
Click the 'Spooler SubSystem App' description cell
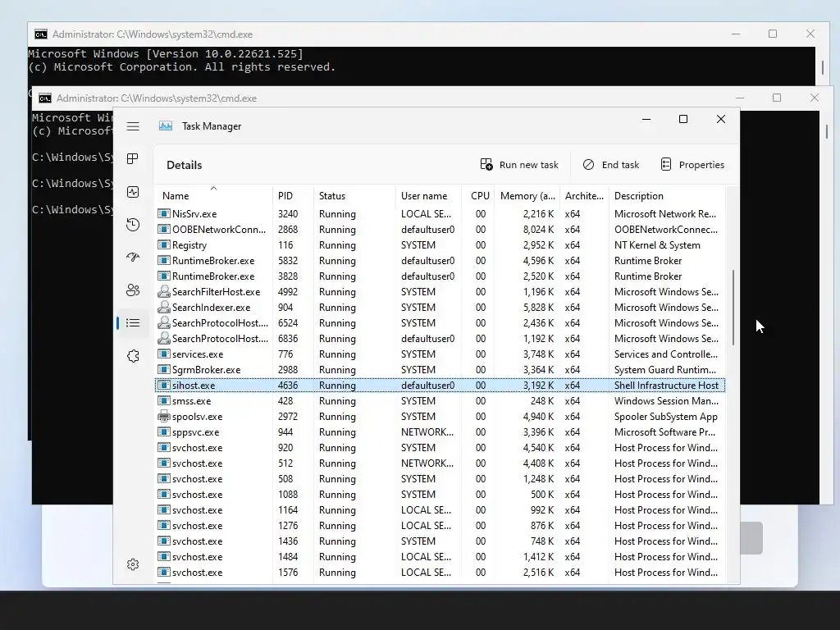coord(666,416)
